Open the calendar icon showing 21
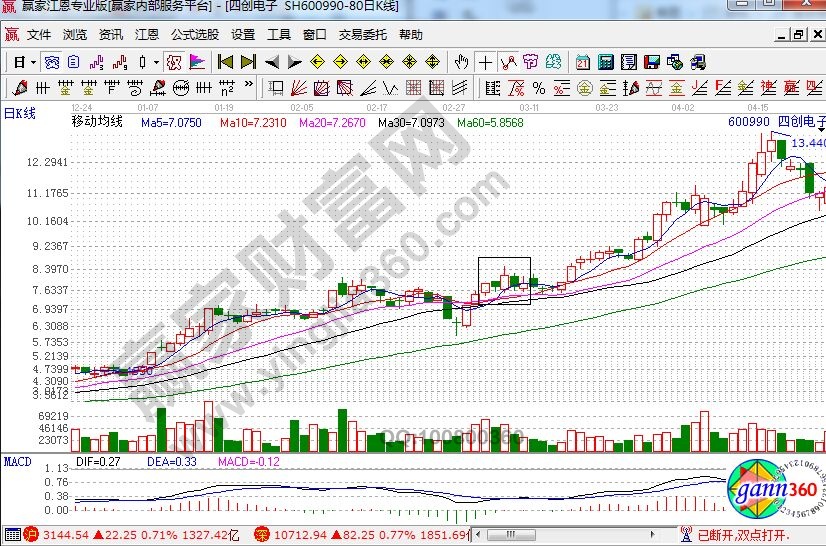This screenshot has width=826, height=546. tap(581, 62)
